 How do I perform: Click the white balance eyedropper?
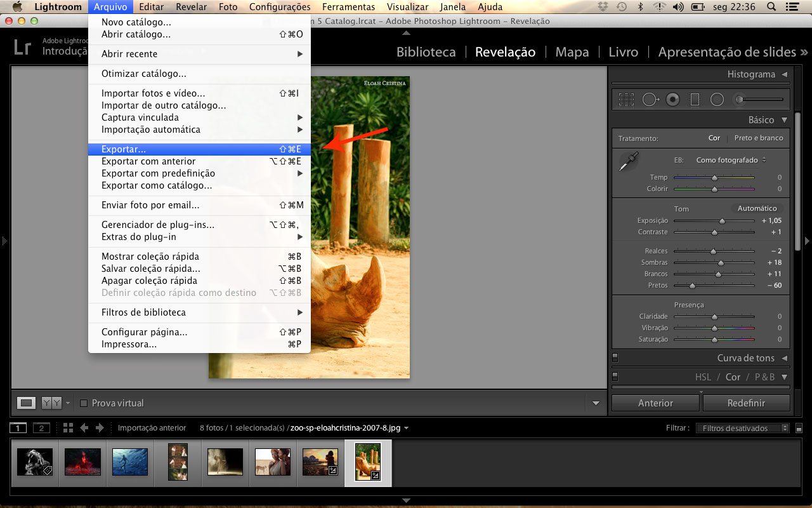[x=629, y=161]
